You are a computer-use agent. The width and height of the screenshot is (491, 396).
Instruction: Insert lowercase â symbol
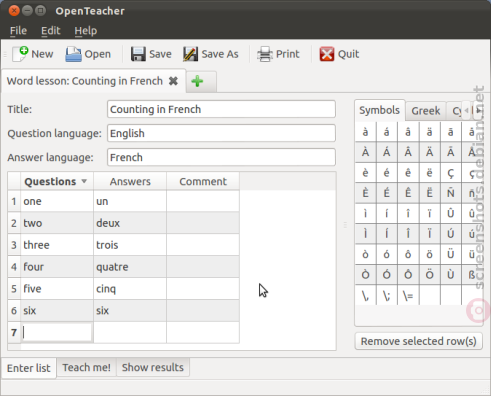coord(408,132)
